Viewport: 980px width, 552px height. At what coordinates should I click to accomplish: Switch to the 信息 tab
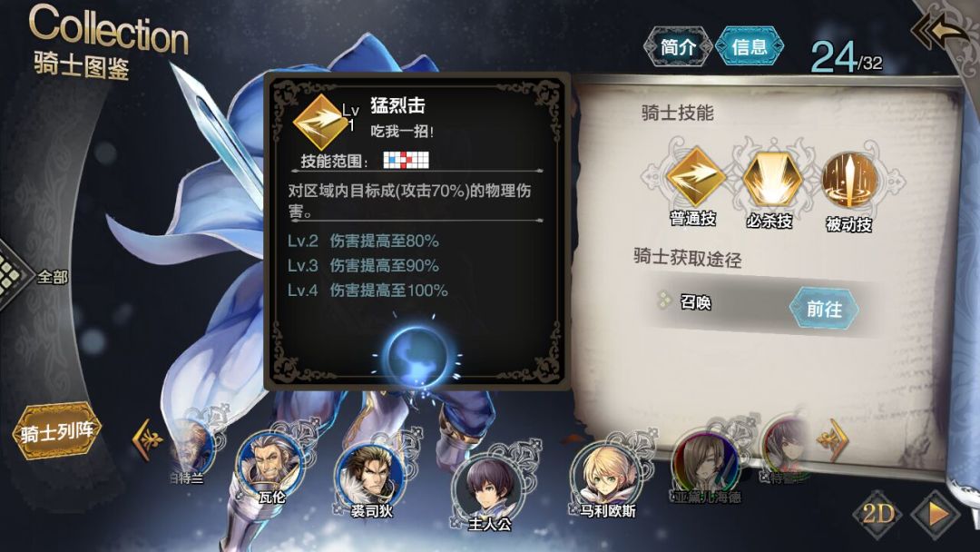[x=750, y=46]
